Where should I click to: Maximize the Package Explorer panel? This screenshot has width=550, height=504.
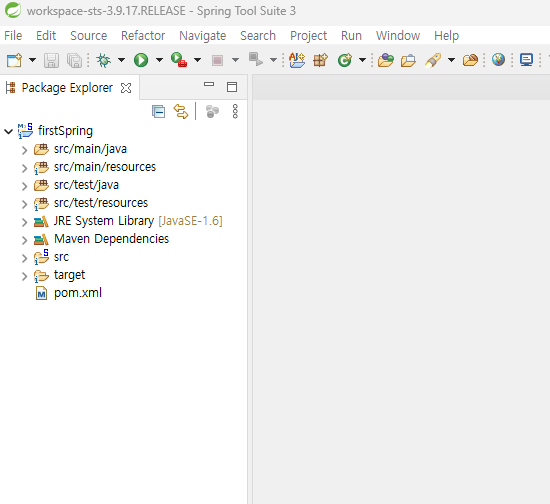232,87
